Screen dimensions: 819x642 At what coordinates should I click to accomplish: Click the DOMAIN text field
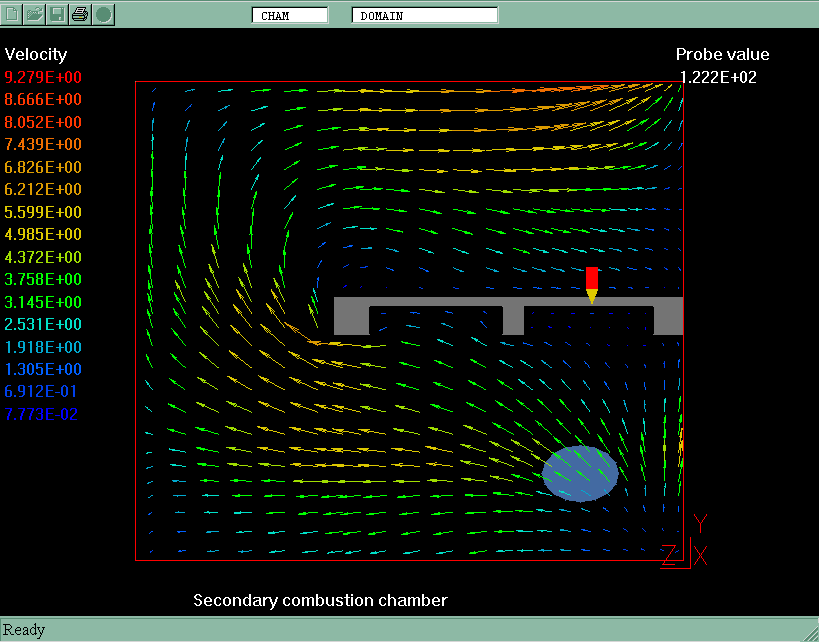click(424, 16)
